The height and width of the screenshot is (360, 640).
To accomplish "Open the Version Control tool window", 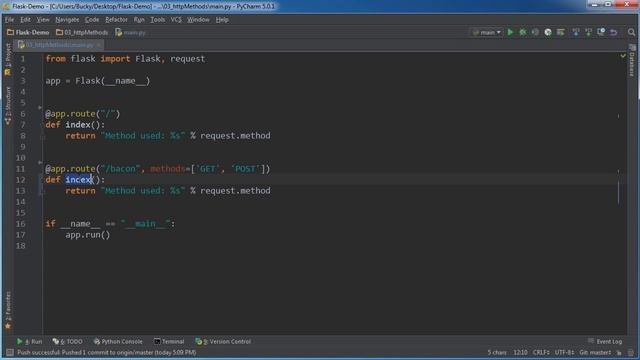I will [223, 341].
